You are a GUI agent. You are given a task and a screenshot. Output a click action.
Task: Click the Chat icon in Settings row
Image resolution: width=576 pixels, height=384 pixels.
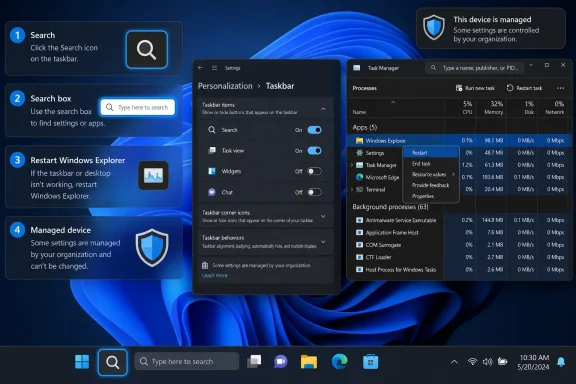(x=212, y=192)
